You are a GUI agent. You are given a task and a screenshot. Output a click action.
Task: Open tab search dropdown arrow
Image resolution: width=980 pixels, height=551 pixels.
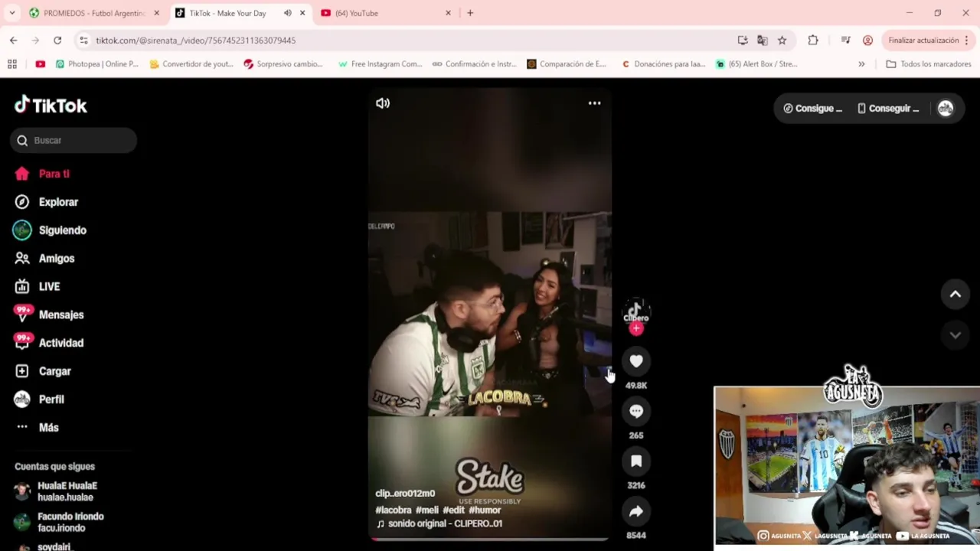11,13
